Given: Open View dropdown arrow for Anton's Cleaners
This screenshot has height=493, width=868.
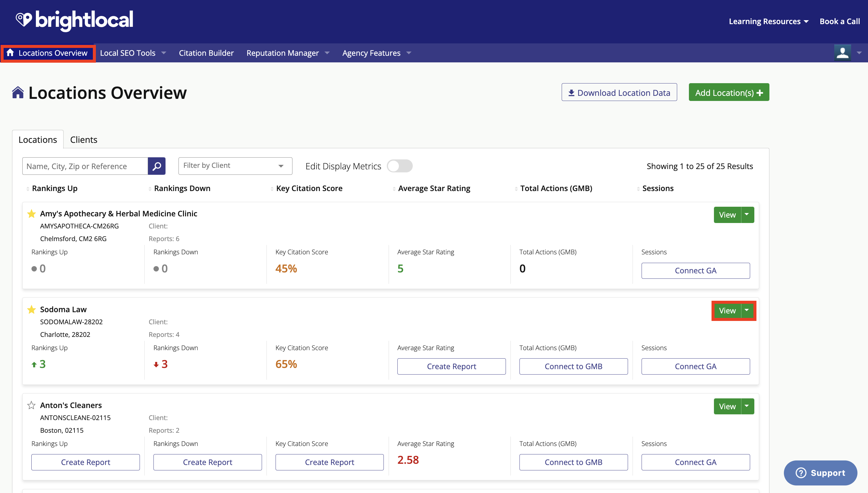Looking at the screenshot, I should [x=747, y=406].
